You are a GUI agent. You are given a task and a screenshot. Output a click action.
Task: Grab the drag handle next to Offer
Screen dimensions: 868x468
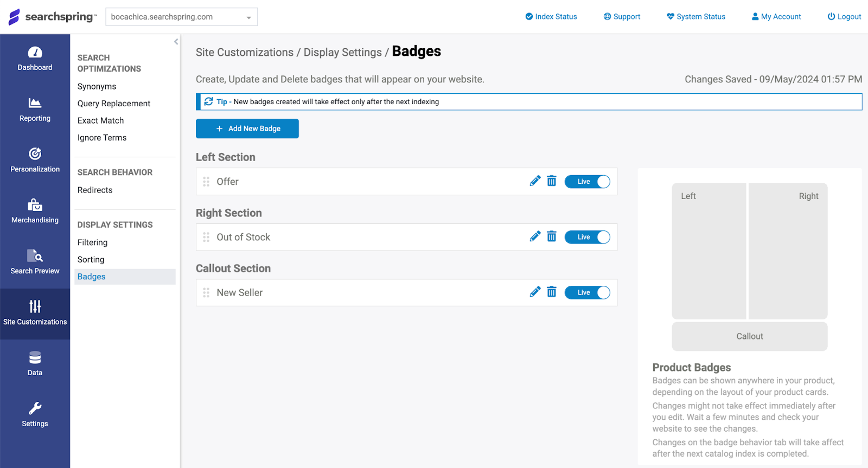click(x=206, y=181)
